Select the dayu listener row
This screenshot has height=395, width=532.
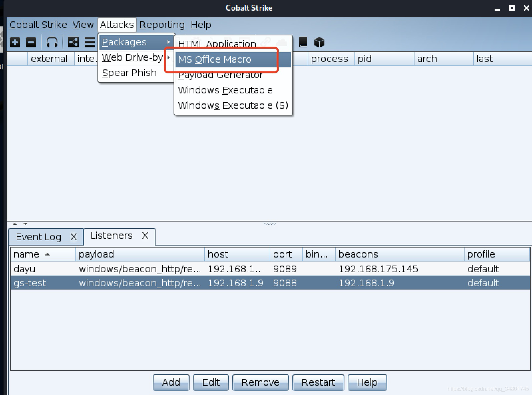(270, 269)
